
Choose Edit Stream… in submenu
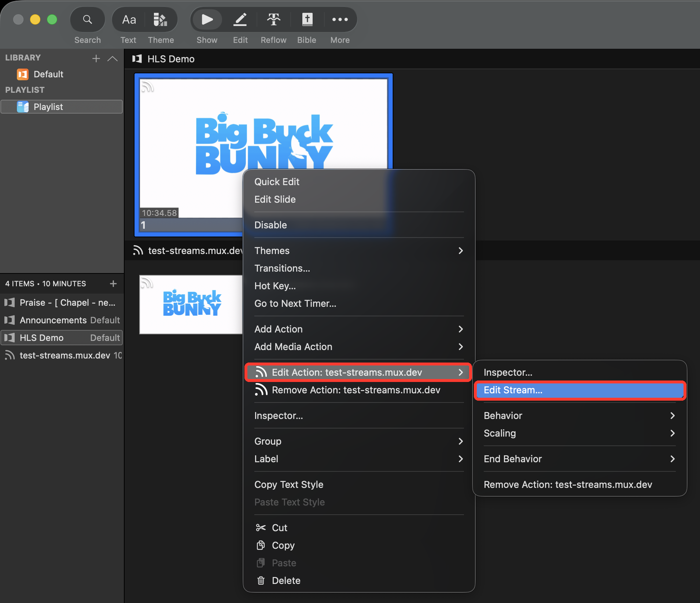579,390
